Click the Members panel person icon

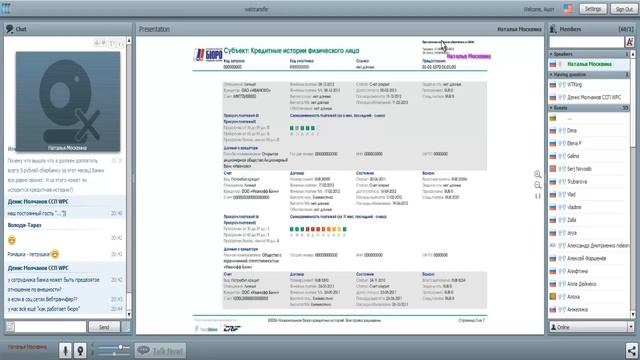pyautogui.click(x=553, y=29)
